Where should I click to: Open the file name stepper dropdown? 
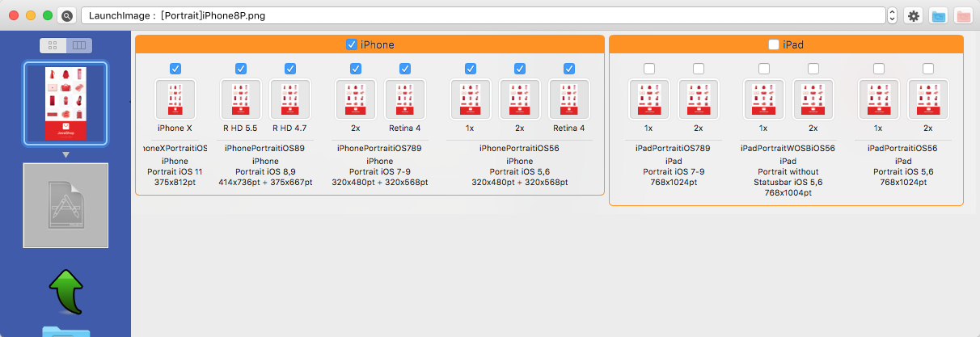pos(892,15)
